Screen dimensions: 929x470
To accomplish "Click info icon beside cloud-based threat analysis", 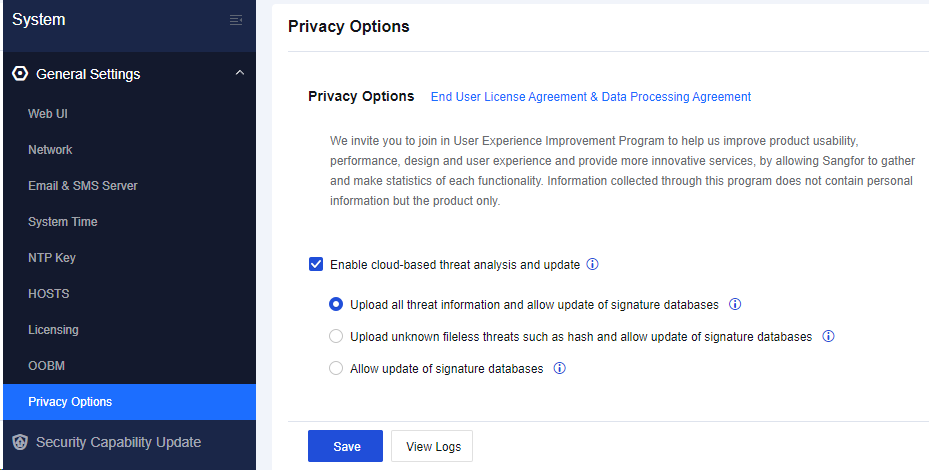I will 592,265.
